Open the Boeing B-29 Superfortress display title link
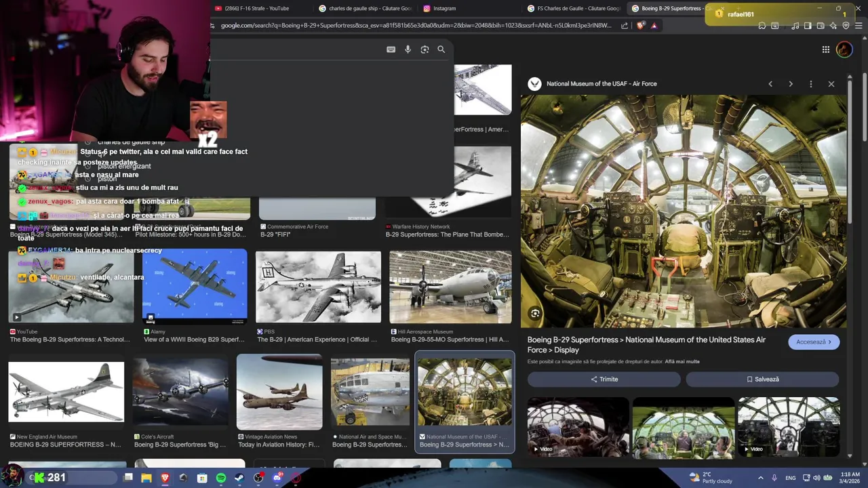This screenshot has width=868, height=488. pos(646,345)
